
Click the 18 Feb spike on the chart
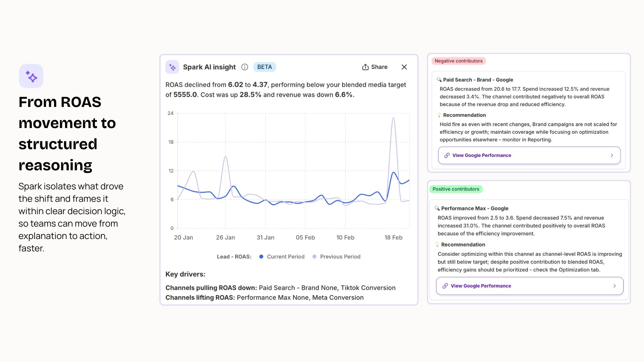click(393, 119)
